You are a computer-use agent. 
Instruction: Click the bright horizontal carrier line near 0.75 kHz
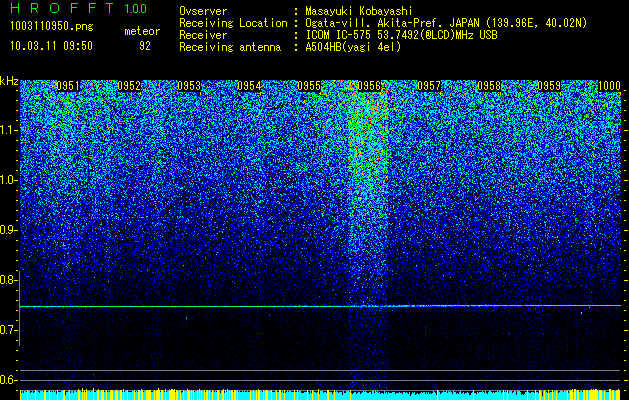(320, 306)
